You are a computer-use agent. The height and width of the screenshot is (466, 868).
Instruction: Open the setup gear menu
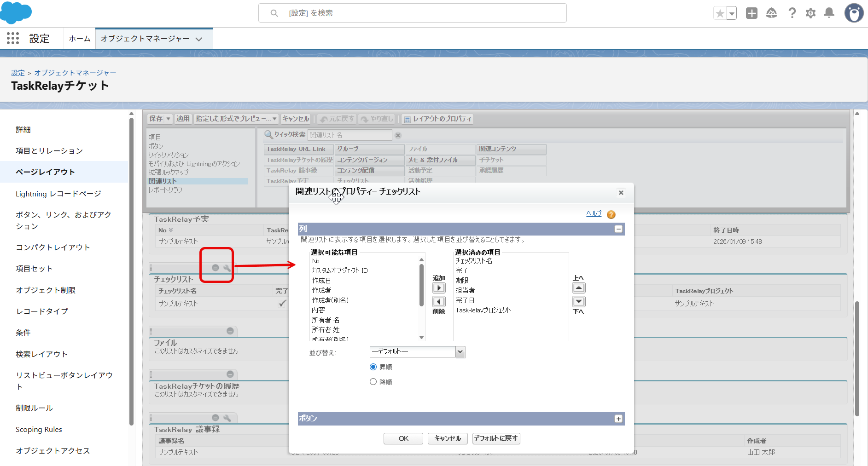coord(810,13)
